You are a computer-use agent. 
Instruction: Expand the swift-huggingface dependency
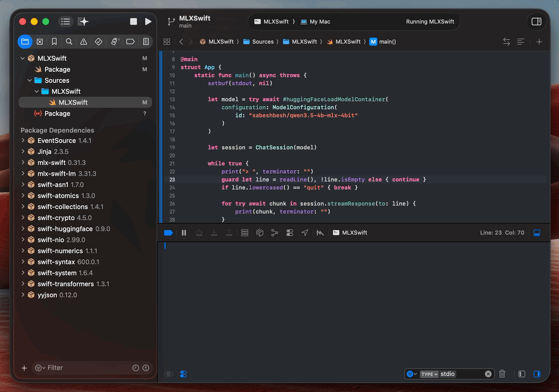pos(23,229)
